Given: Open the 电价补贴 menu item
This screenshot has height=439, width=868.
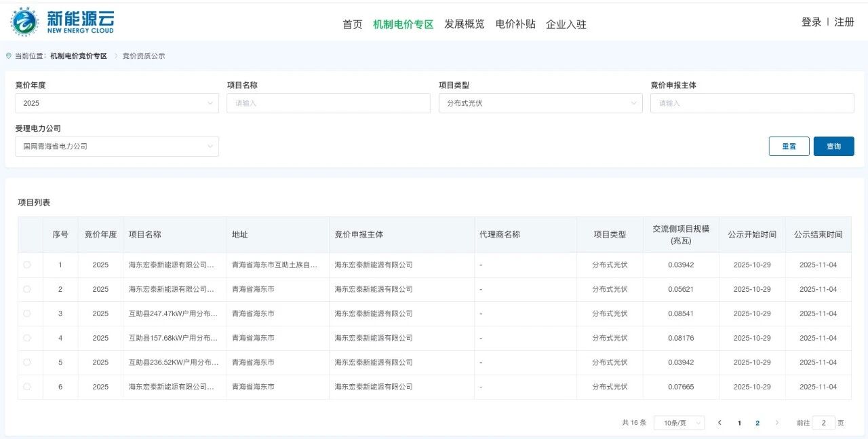Looking at the screenshot, I should [x=515, y=24].
